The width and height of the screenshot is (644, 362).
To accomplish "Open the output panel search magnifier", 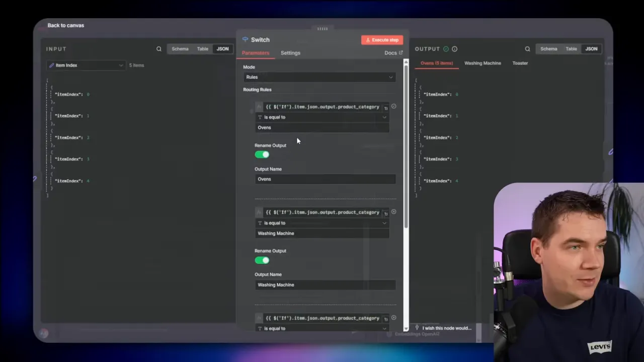I will tap(527, 49).
